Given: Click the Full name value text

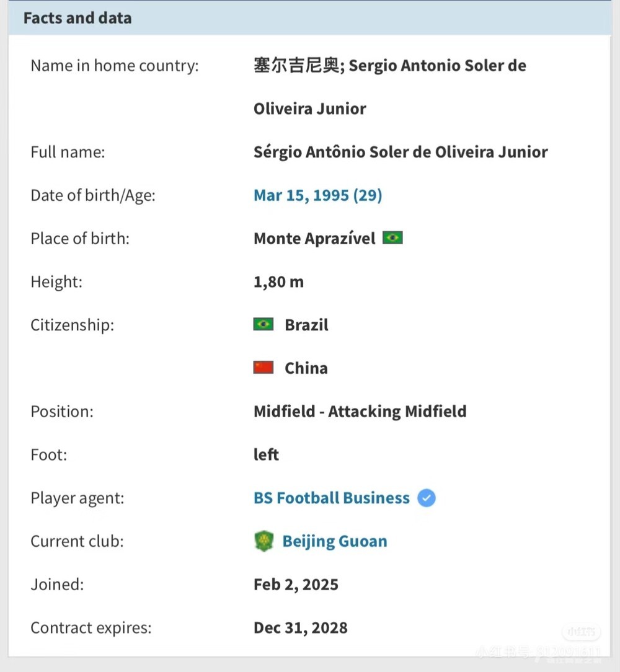Looking at the screenshot, I should point(401,152).
